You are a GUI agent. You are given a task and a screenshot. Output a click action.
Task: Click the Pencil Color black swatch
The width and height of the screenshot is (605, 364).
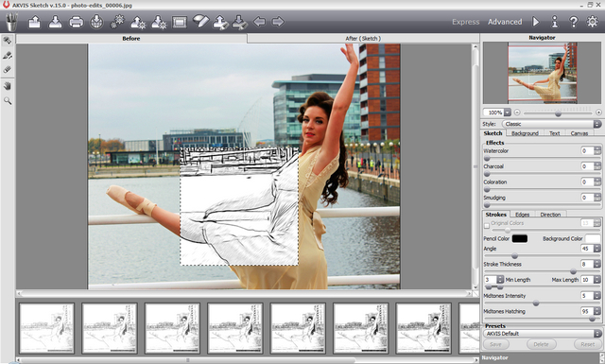click(x=520, y=238)
